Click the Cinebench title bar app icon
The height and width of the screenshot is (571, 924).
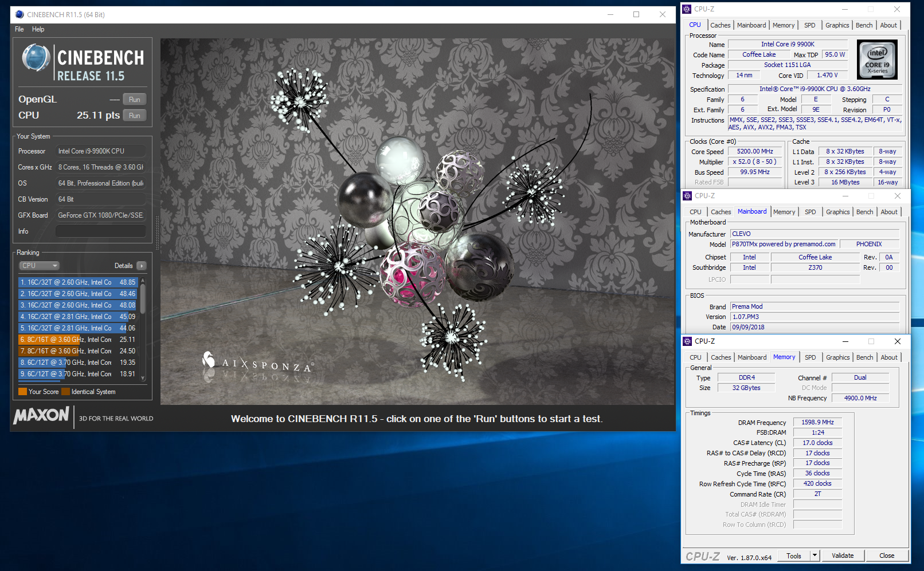(x=19, y=14)
